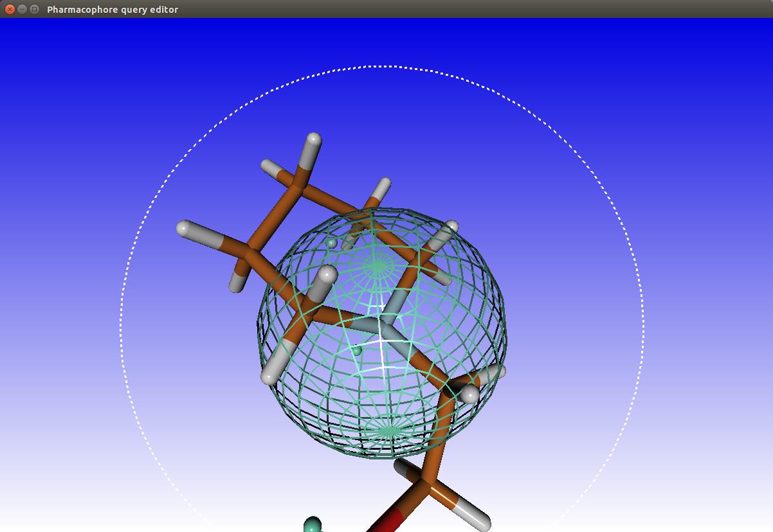This screenshot has height=532, width=773.
Task: Select the topmost white hydrogen atom tip
Action: pos(314,139)
